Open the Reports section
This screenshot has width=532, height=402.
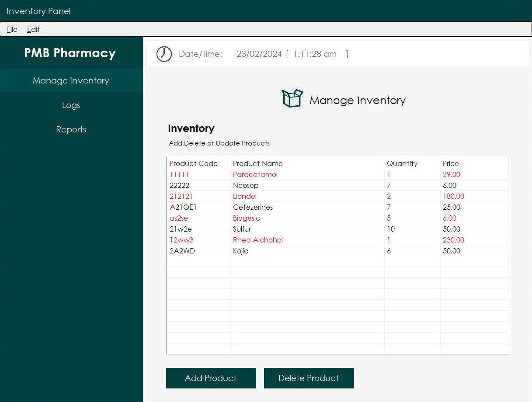[x=71, y=129]
